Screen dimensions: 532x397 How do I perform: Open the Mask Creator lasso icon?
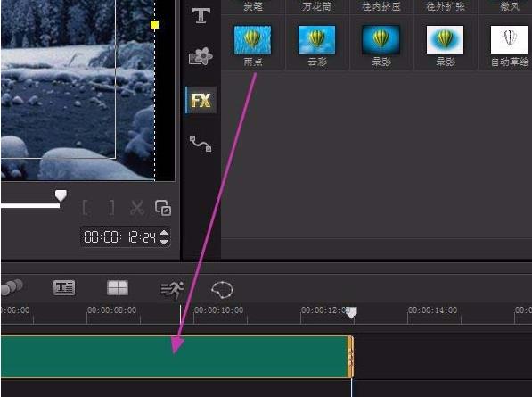222,290
